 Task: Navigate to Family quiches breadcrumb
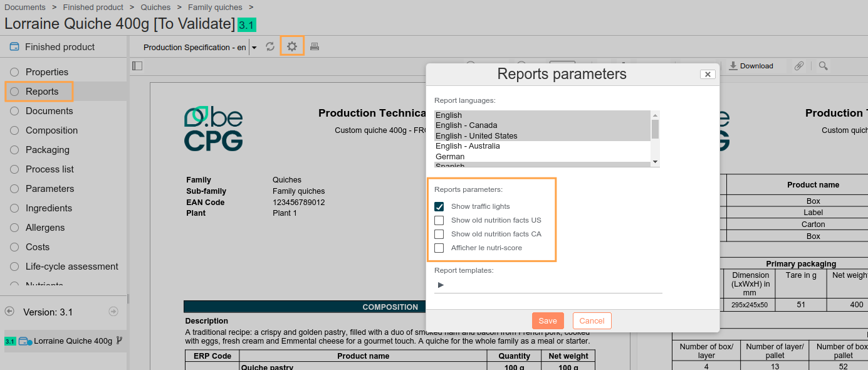pos(215,8)
